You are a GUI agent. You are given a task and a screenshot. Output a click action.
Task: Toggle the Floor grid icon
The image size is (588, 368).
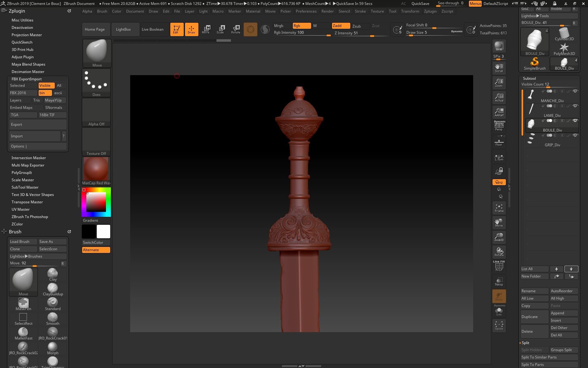coord(499,142)
